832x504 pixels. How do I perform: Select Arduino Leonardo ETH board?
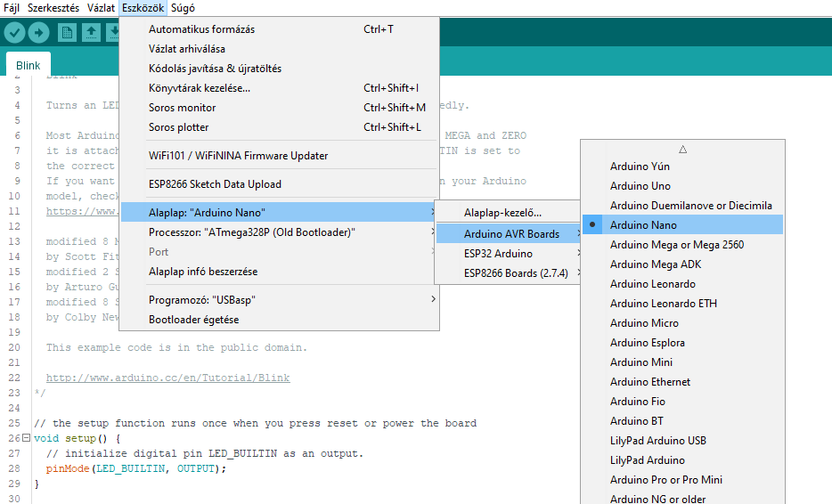click(682, 304)
